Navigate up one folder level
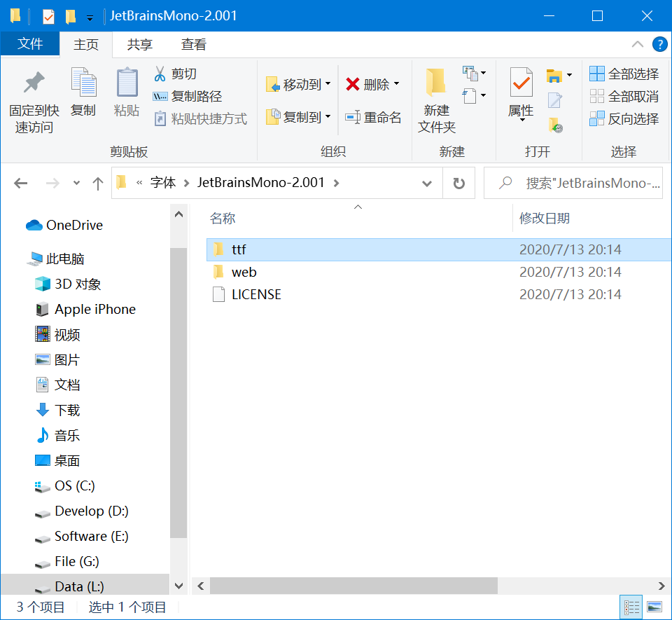The height and width of the screenshot is (620, 672). tap(97, 182)
